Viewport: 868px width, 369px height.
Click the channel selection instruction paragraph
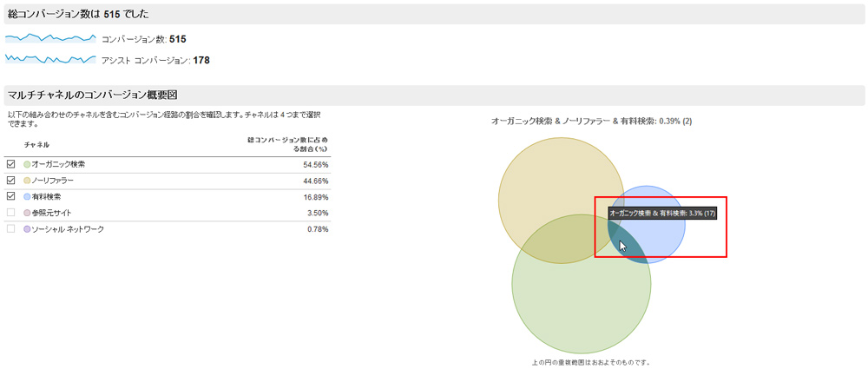click(163, 119)
